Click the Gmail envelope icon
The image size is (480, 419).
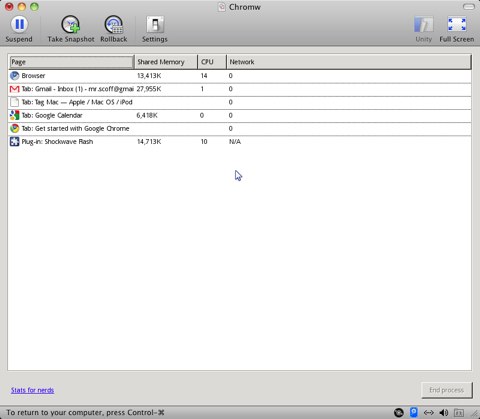14,89
